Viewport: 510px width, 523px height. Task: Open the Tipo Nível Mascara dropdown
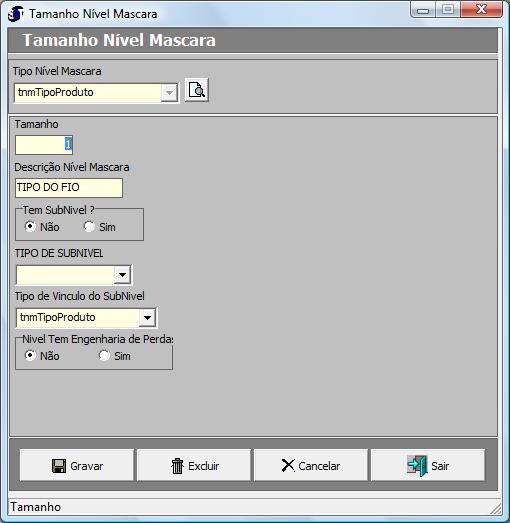point(169,93)
